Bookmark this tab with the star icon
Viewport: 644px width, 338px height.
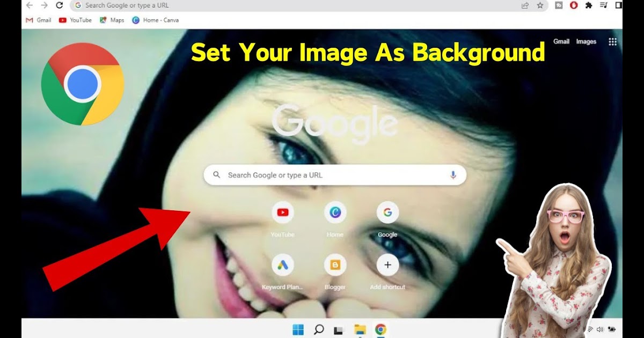click(x=540, y=5)
